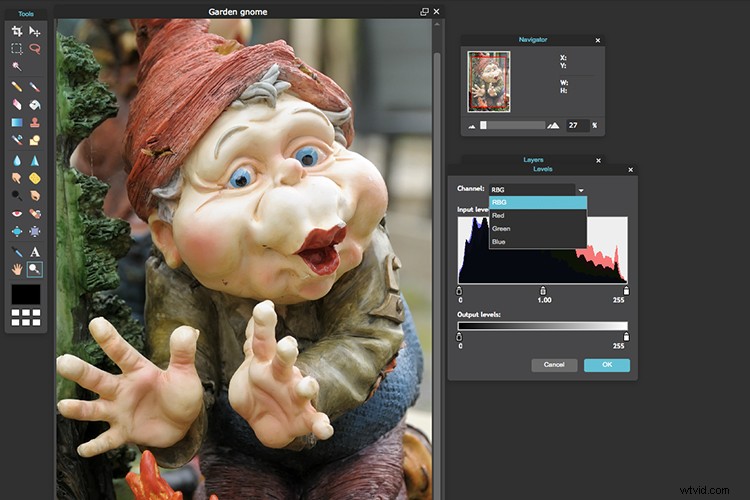The height and width of the screenshot is (500, 750).
Task: Click the Garden gnome window title
Action: coord(238,12)
